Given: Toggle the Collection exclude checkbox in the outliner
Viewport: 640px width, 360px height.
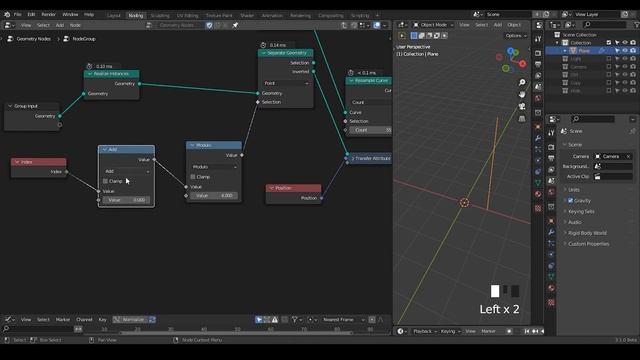Looking at the screenshot, I should coord(609,42).
